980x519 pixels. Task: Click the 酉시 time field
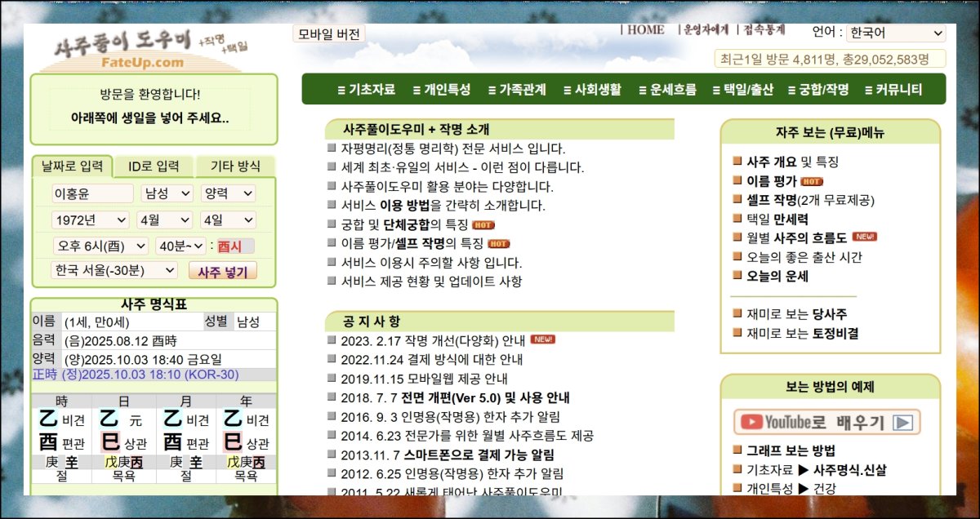coord(235,246)
